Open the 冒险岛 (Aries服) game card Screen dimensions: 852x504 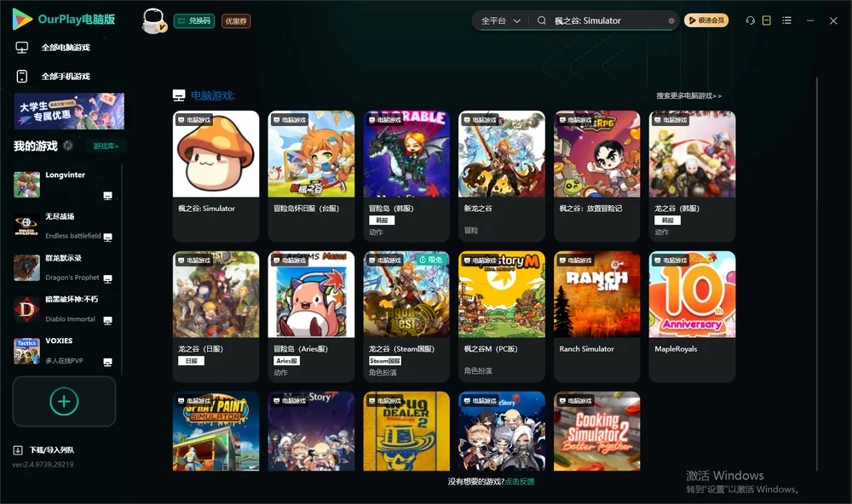pyautogui.click(x=311, y=317)
